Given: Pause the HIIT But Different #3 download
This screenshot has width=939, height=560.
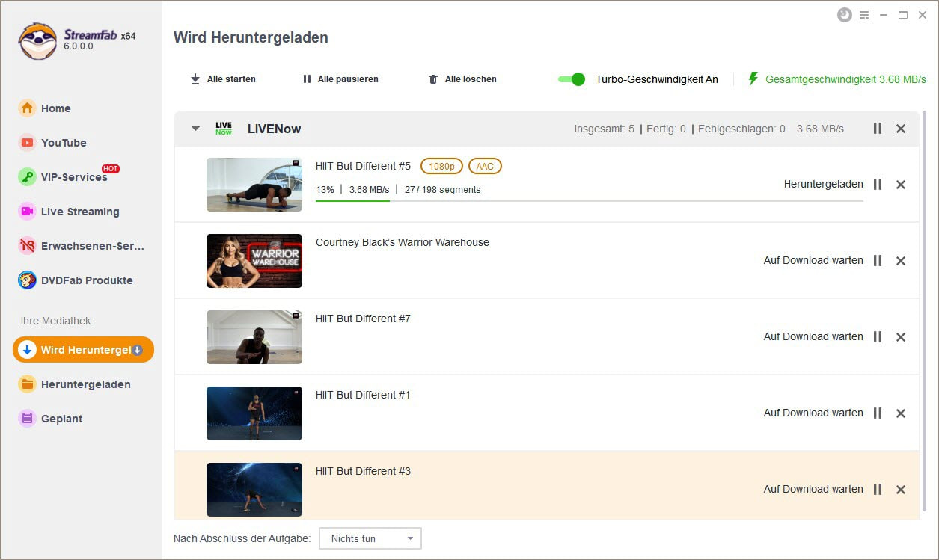Looking at the screenshot, I should click(x=878, y=490).
